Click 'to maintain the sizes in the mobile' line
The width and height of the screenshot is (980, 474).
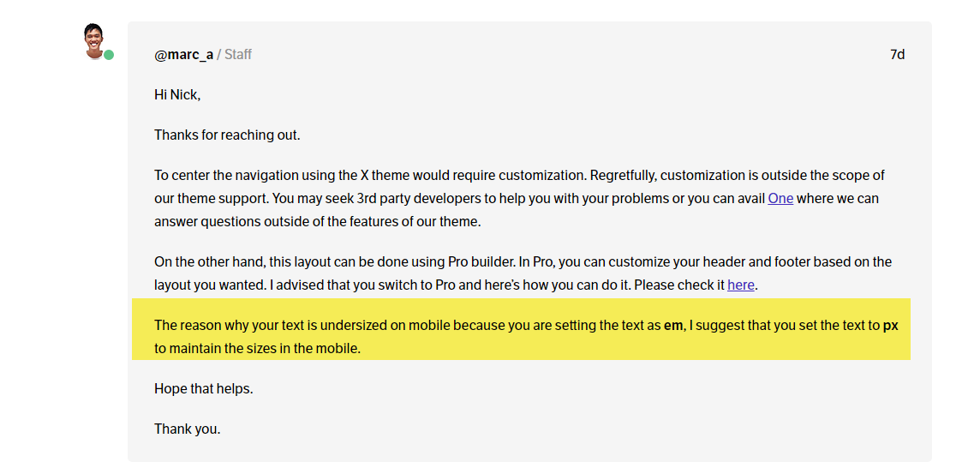[x=258, y=349]
